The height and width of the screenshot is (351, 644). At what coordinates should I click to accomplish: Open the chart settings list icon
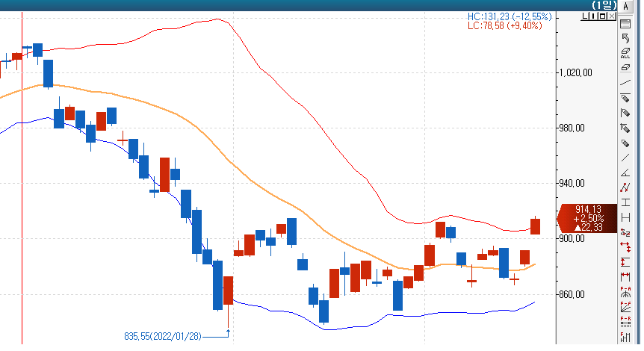point(625,24)
